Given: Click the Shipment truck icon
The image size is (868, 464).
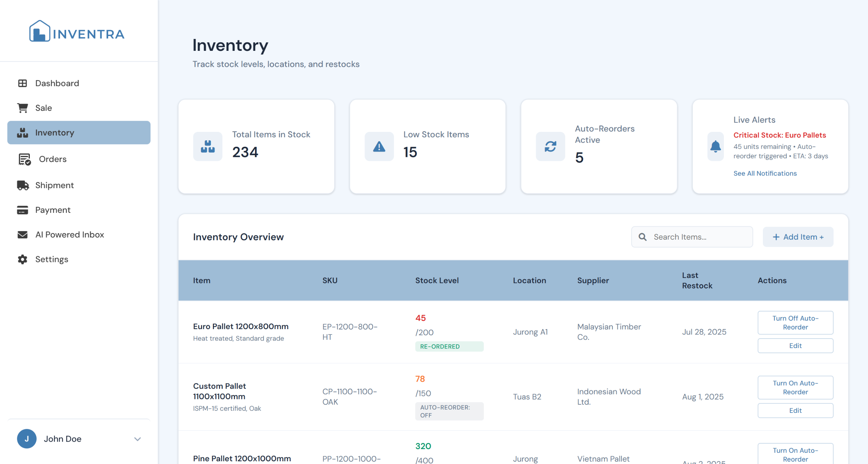Looking at the screenshot, I should (x=22, y=185).
